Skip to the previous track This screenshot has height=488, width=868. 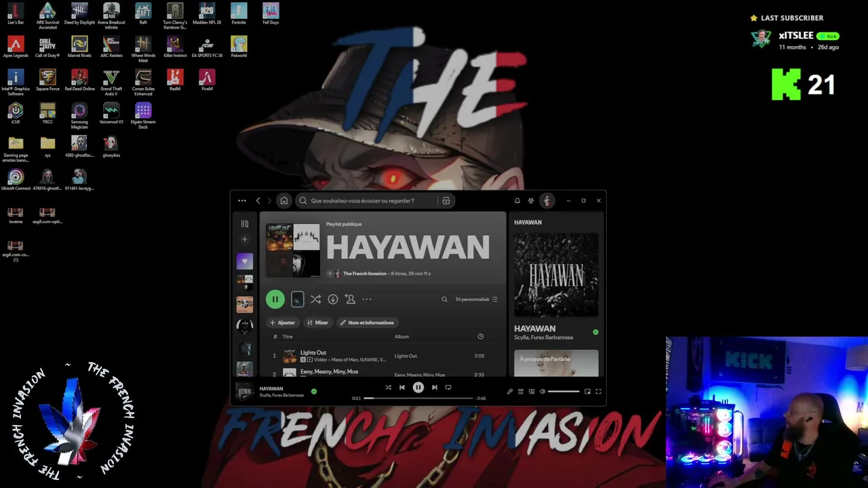402,388
